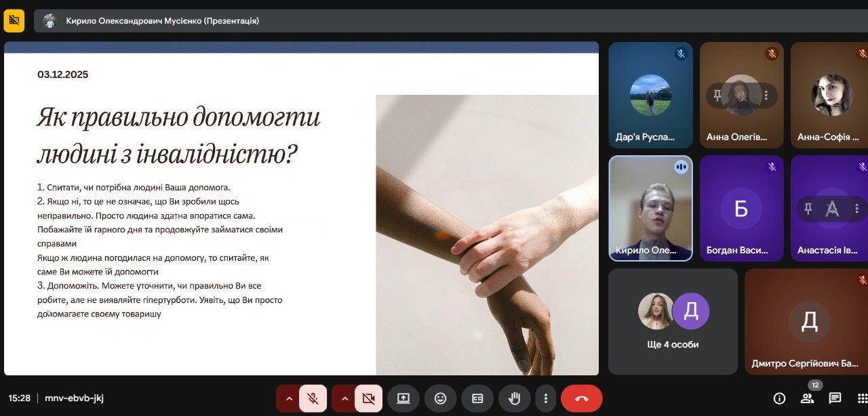Leave the call with red button
868x416 pixels.
pyautogui.click(x=581, y=398)
